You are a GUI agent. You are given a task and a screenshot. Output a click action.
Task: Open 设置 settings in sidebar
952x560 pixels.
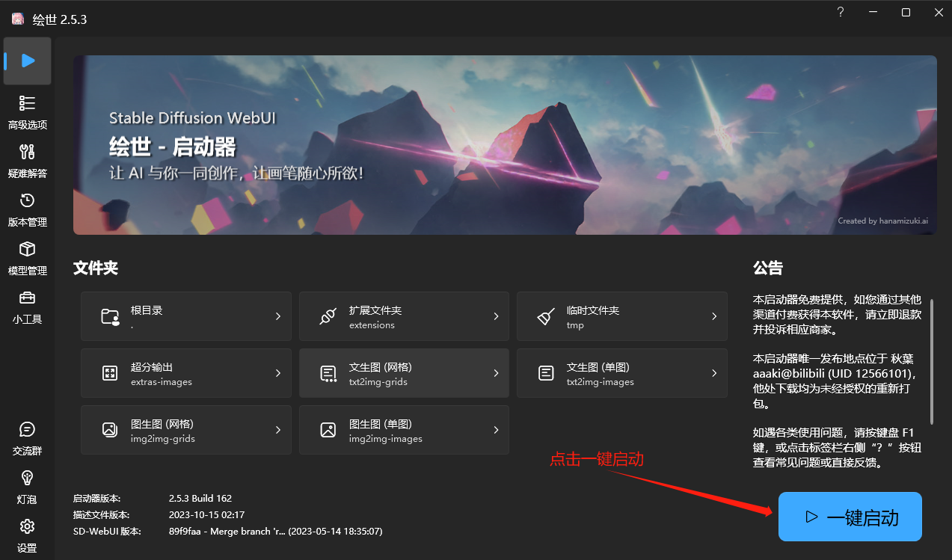[28, 535]
